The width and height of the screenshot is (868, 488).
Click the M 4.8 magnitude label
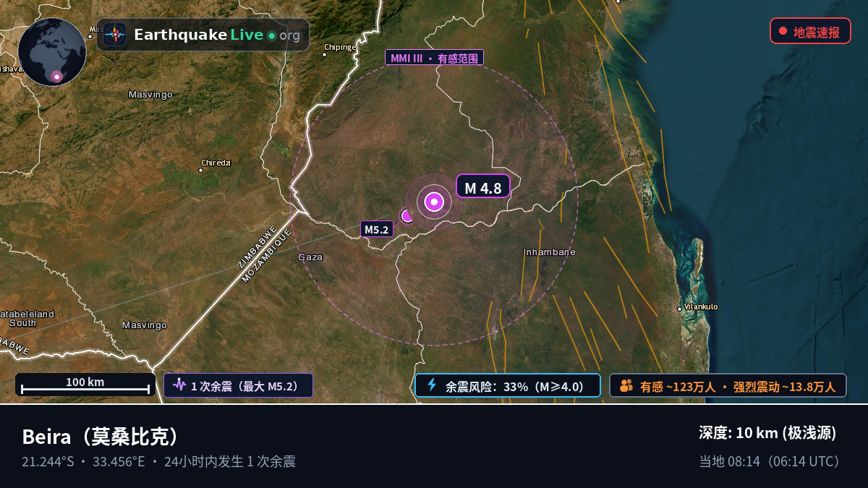[x=483, y=187]
